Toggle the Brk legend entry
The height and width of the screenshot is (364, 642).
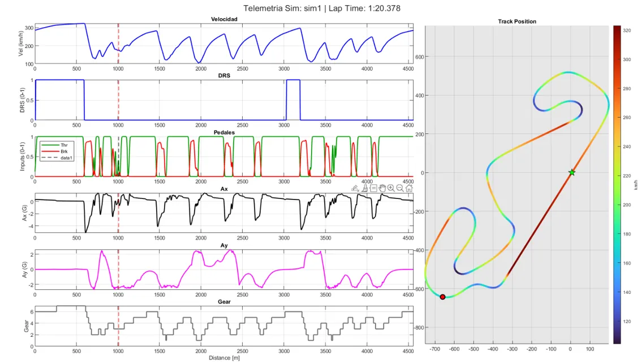[x=63, y=151]
